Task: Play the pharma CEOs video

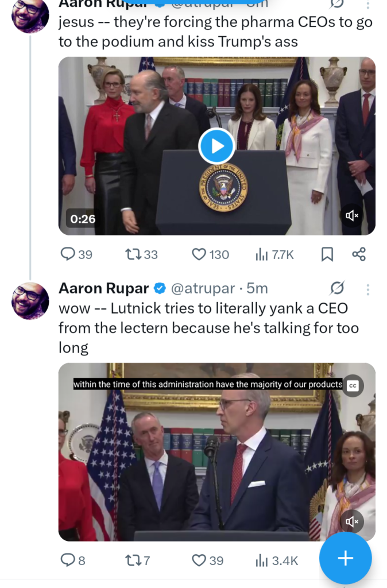Action: click(216, 146)
